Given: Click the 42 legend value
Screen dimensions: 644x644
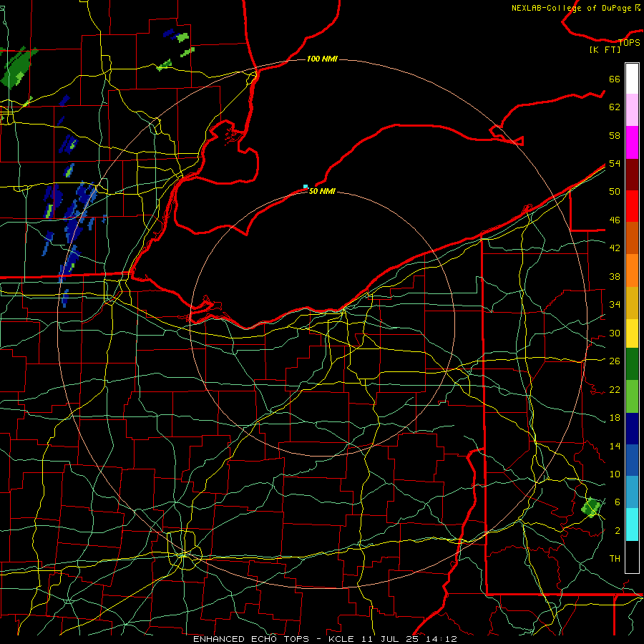Looking at the screenshot, I should coord(615,248).
